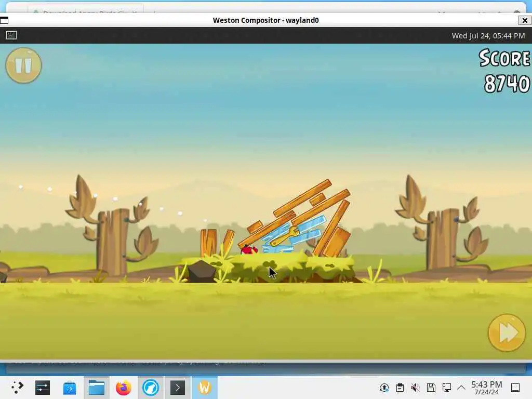Click the fast-forward button in the game
Viewport: 532px width, 399px height.
click(x=507, y=333)
